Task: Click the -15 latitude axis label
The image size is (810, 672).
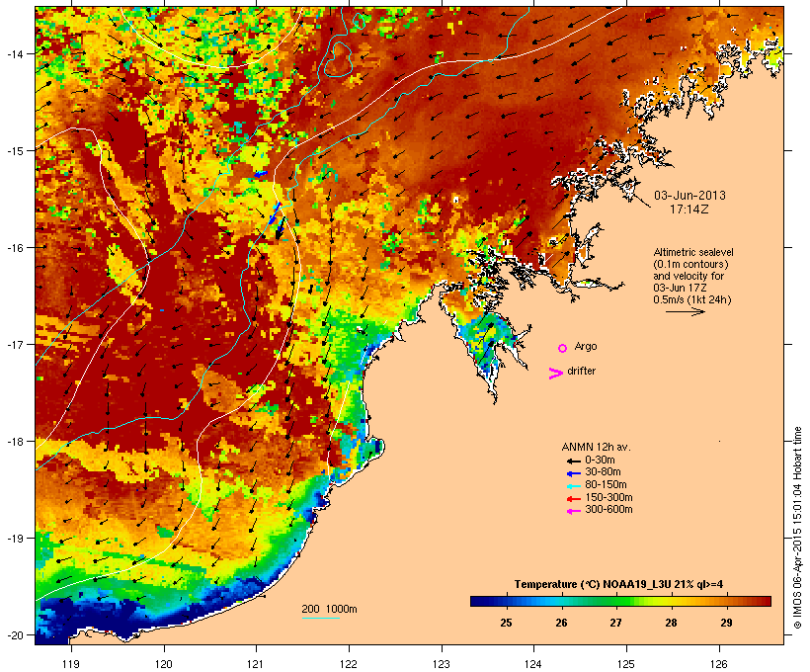Action: [15, 150]
